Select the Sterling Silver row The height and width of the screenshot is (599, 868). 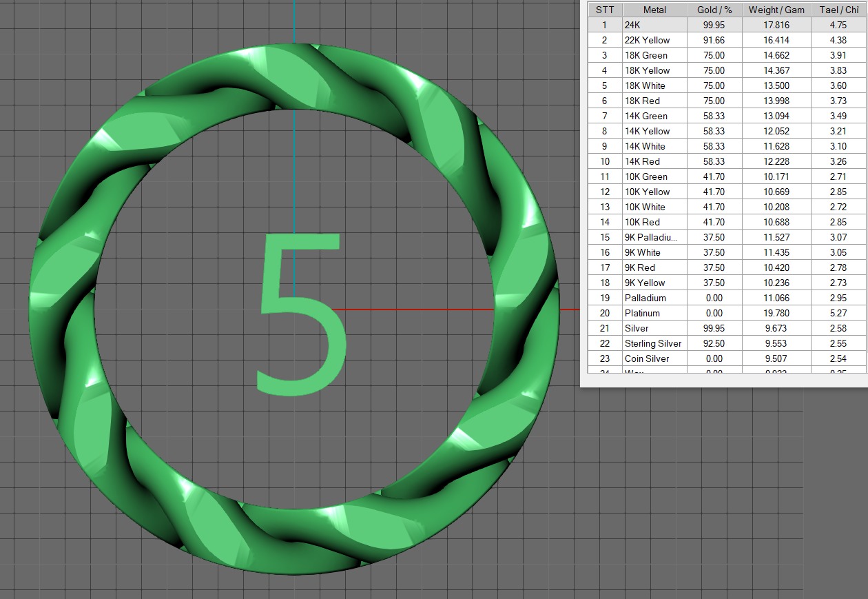[727, 343]
